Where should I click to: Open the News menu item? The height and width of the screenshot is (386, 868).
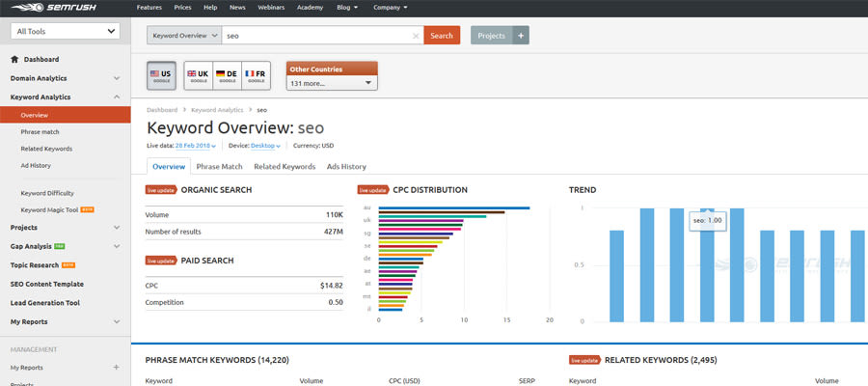click(x=237, y=8)
